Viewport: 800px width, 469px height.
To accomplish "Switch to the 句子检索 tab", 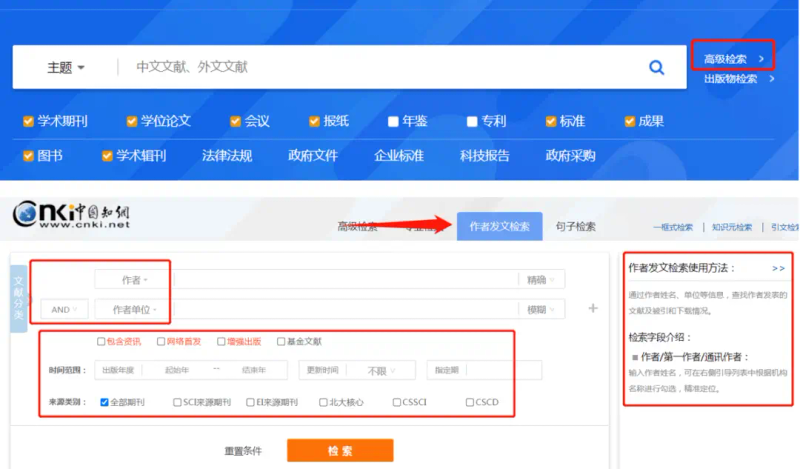I will (576, 226).
